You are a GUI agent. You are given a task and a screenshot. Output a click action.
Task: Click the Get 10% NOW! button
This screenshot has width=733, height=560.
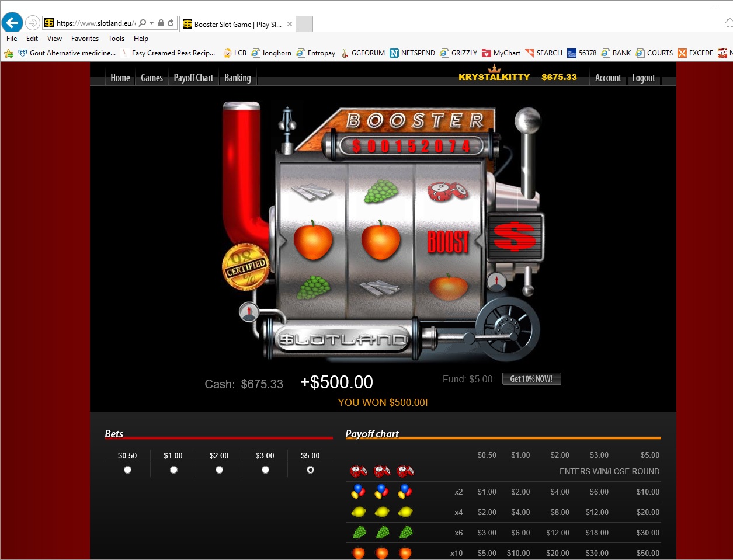pyautogui.click(x=531, y=379)
